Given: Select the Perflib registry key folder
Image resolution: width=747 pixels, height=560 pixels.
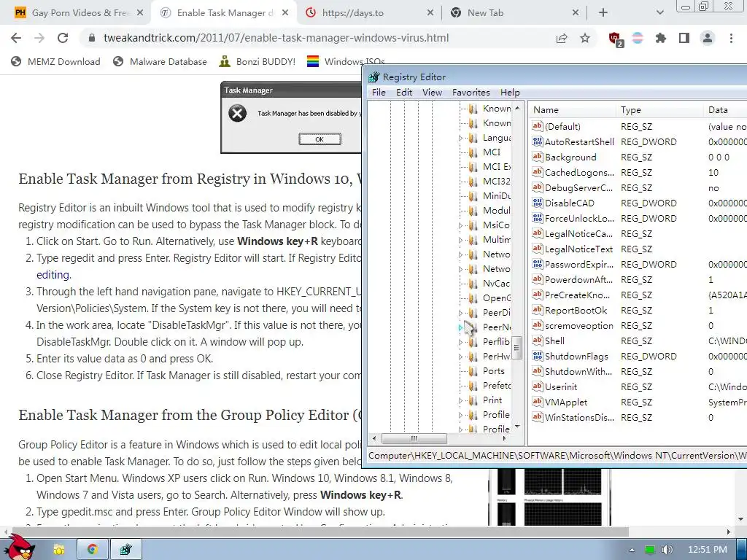Looking at the screenshot, I should point(496,342).
